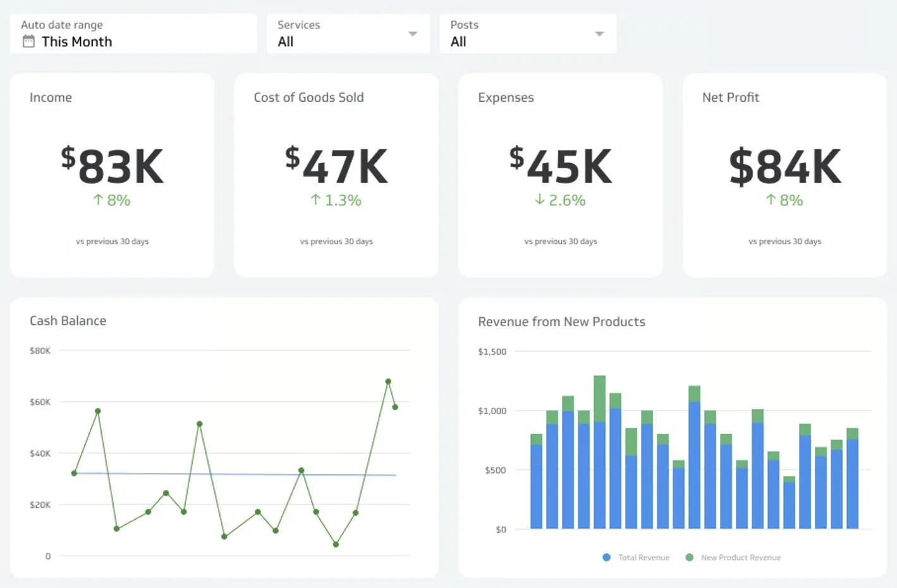The height and width of the screenshot is (588, 897).
Task: Click the up arrow under Net Profit
Action: click(x=771, y=200)
